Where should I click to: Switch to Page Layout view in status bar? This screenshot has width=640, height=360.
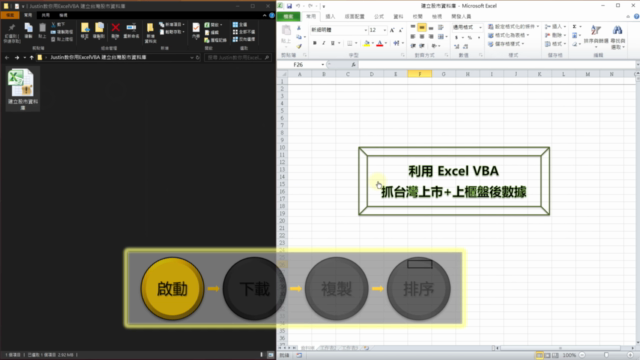coord(547,355)
